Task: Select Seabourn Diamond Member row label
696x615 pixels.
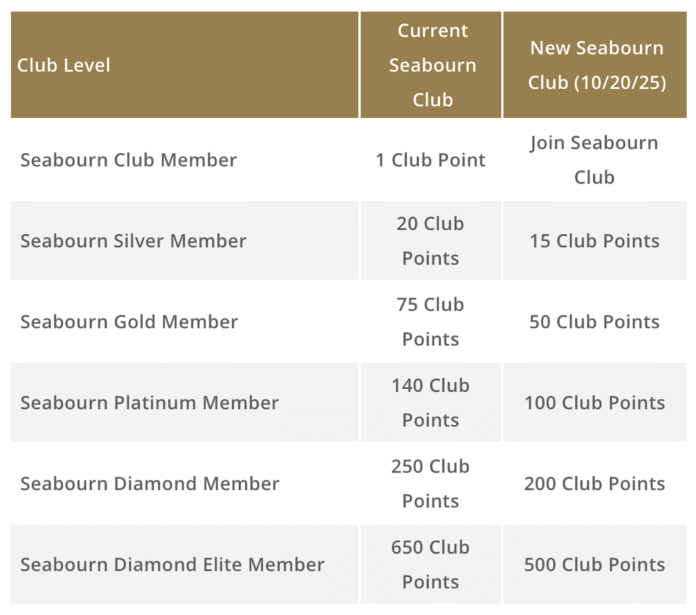Action: coord(150,484)
